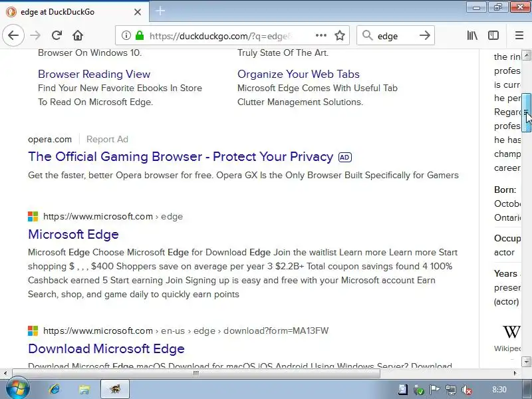Go back to the previous page

[13, 35]
